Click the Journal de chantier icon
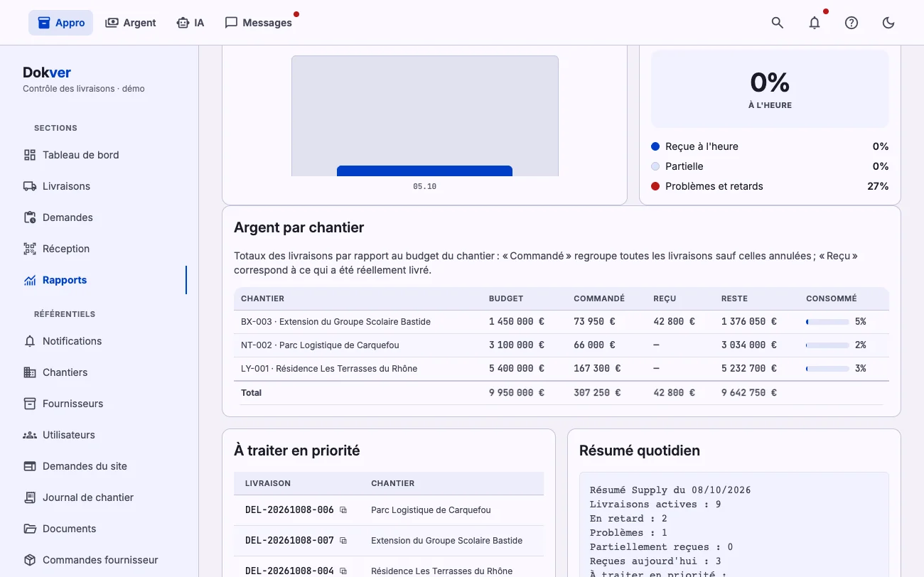 [x=30, y=497]
